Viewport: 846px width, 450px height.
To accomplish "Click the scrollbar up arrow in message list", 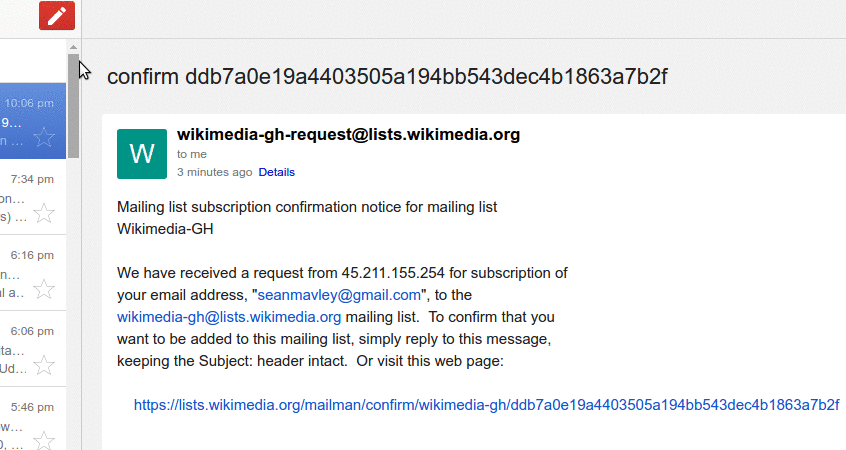I will coord(73,47).
